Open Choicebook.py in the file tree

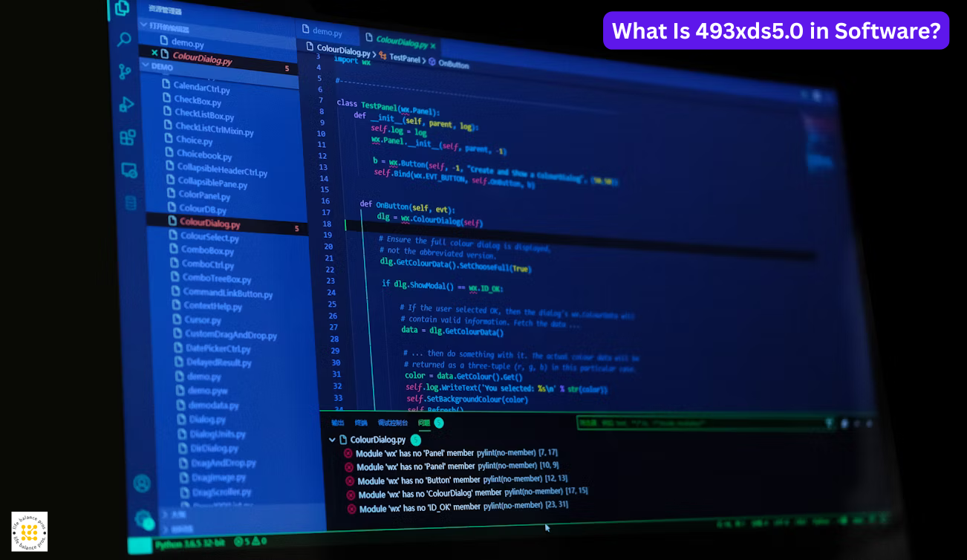[204, 155]
